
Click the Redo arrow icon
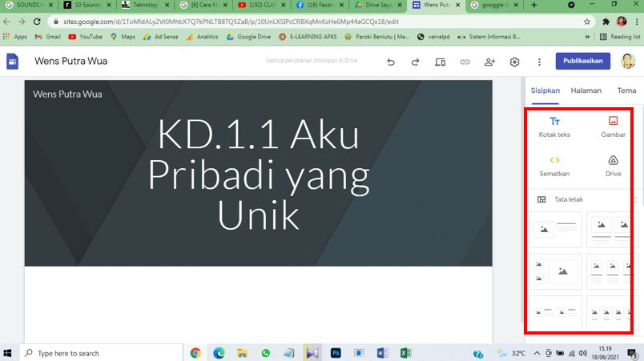click(415, 62)
